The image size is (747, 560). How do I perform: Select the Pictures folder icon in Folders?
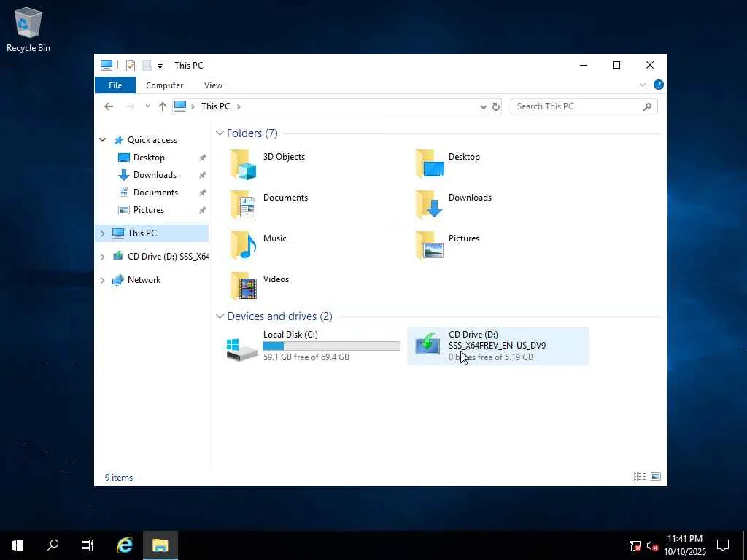click(430, 245)
